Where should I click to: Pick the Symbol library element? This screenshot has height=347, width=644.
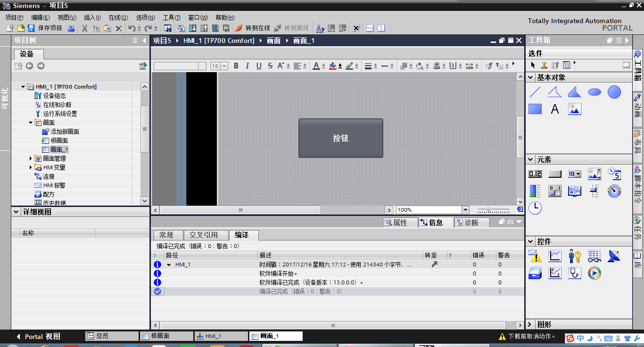(x=575, y=191)
